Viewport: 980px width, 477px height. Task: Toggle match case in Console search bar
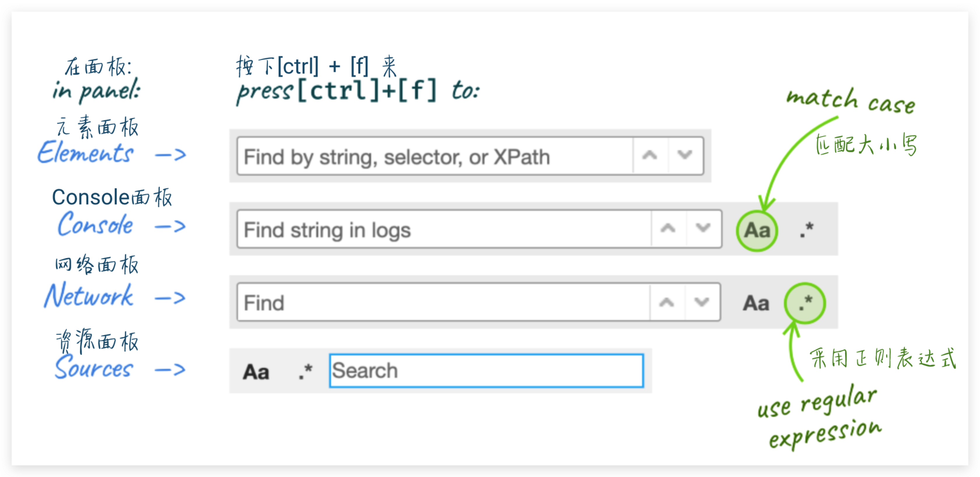[757, 230]
